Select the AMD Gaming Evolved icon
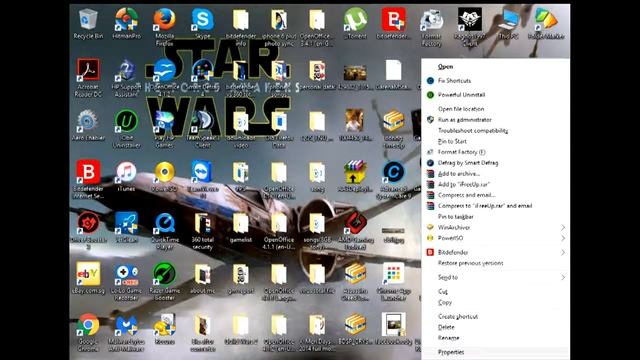This screenshot has height=360, width=640. pyautogui.click(x=355, y=223)
